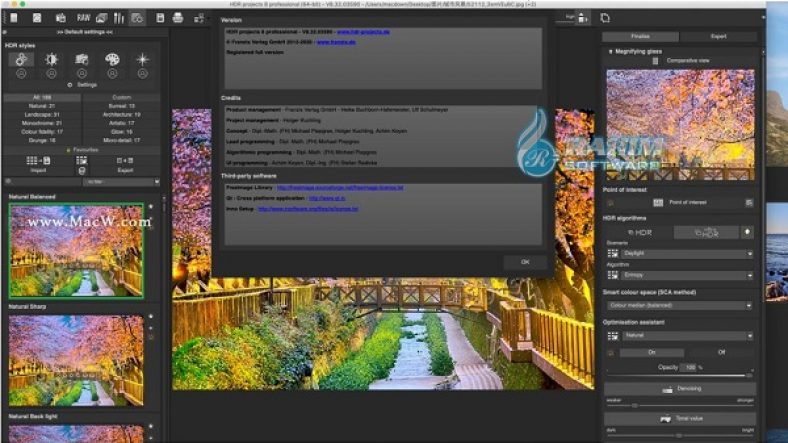This screenshot has width=788, height=443.
Task: Open the Qt cross platform application link
Action: point(327,198)
